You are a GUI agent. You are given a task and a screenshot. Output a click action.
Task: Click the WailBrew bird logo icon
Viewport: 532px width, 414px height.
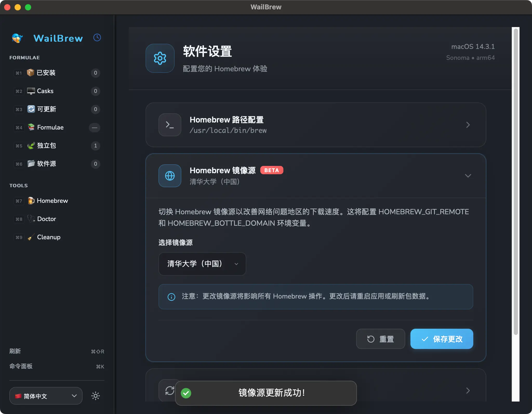pyautogui.click(x=17, y=38)
